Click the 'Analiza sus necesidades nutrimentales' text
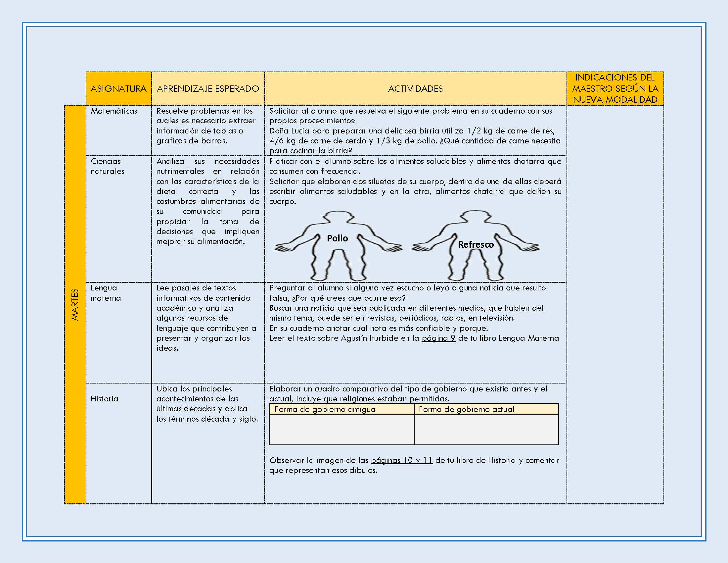This screenshot has width=728, height=563. coord(208,201)
